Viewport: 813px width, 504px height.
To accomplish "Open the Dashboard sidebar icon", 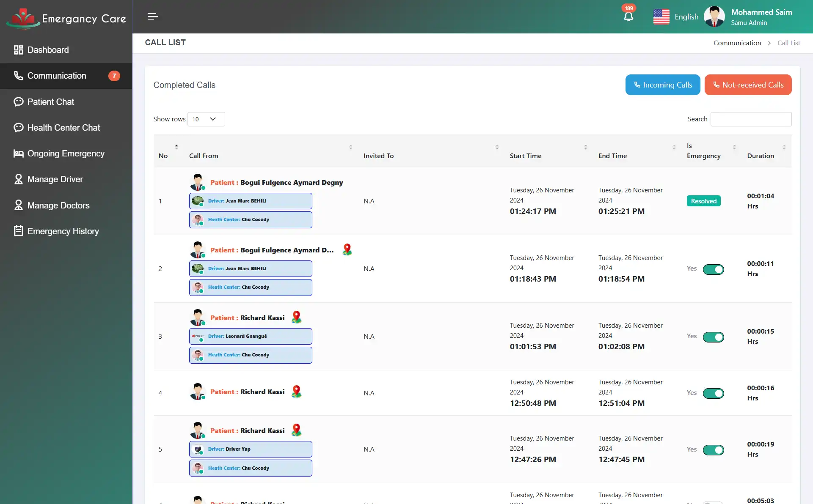I will tap(18, 49).
